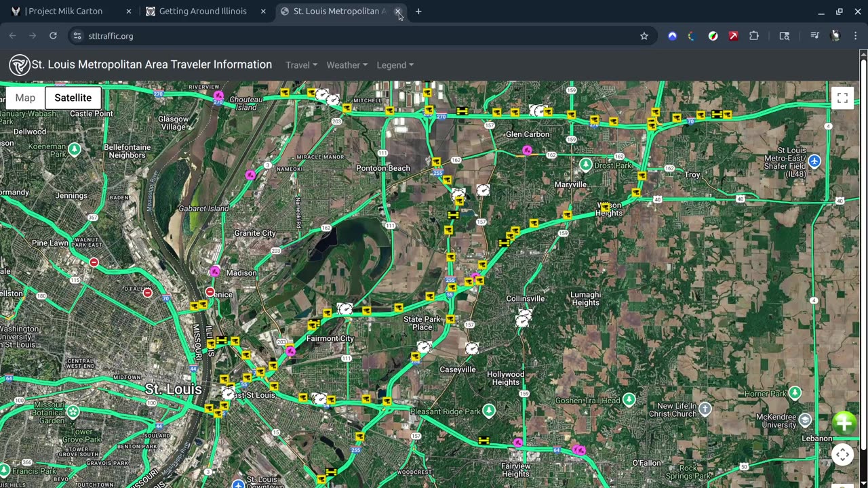Click the message sign icon on I-70 north of Troy
Screen dimensions: 868x488
pyautogui.click(x=717, y=115)
